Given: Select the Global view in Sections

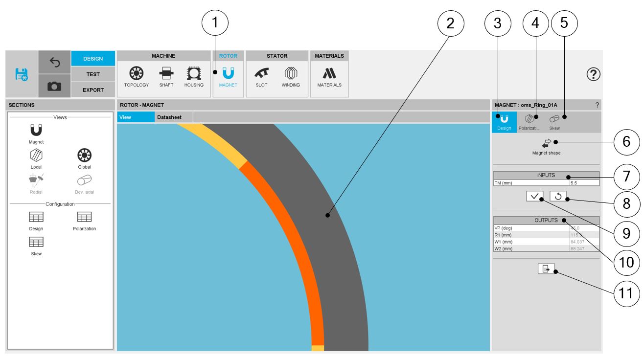Looking at the screenshot, I should (x=84, y=158).
